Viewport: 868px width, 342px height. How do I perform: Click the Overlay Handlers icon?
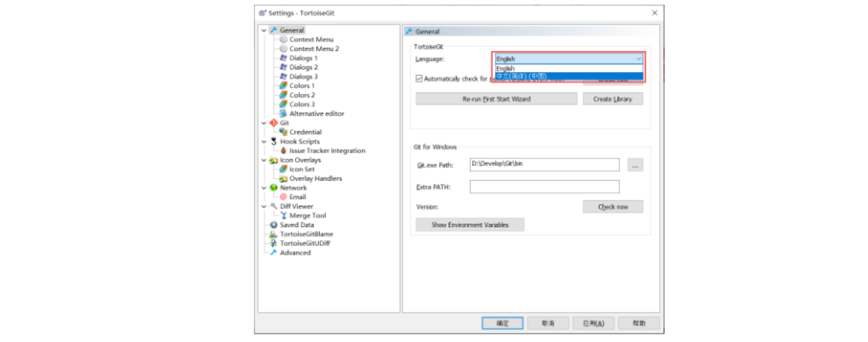283,179
